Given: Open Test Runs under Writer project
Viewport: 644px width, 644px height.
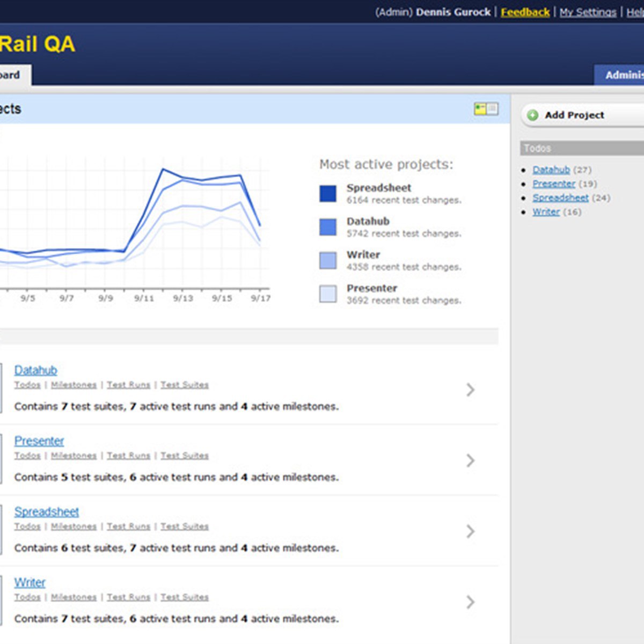Looking at the screenshot, I should pos(128,597).
